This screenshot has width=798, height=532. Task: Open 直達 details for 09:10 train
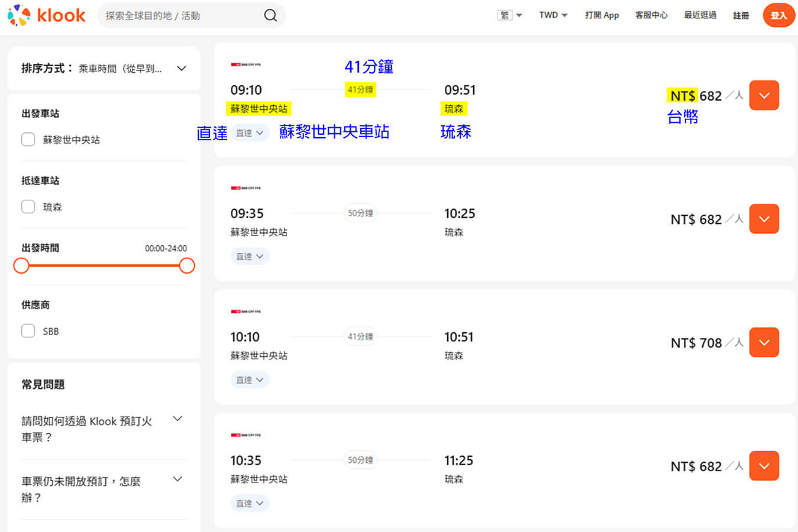(x=250, y=133)
